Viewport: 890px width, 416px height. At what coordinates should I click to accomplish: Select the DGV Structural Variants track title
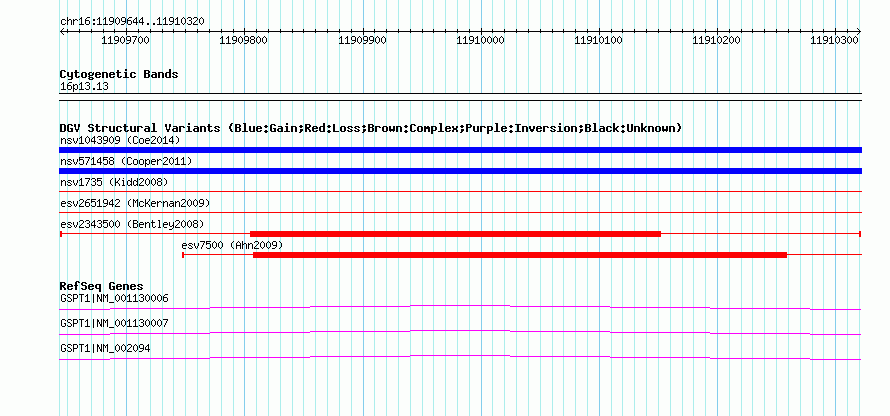371,128
